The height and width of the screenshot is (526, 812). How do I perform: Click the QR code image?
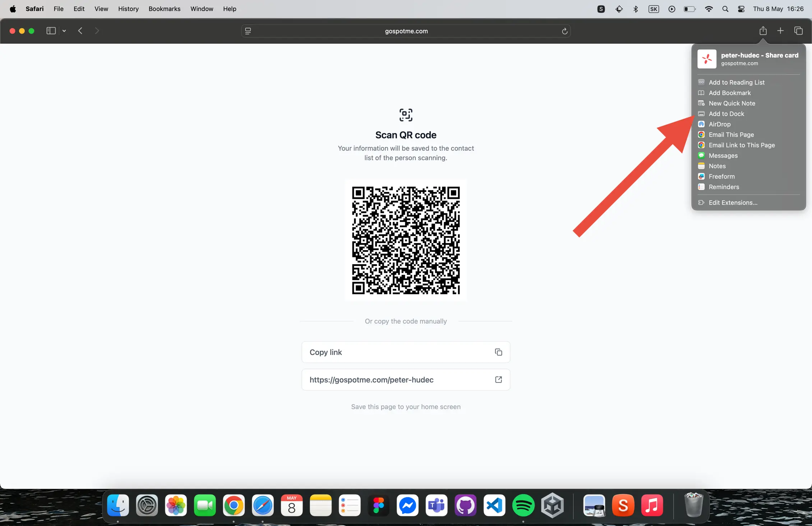coord(406,240)
